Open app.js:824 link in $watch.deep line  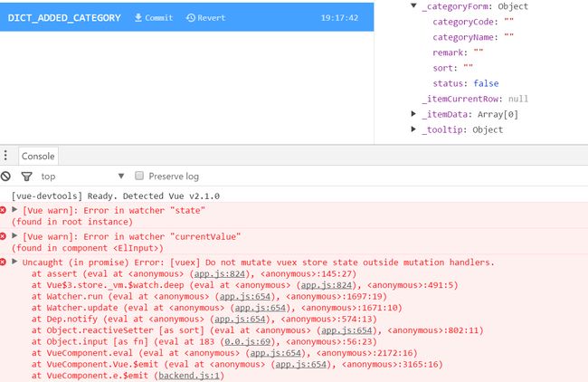click(x=327, y=285)
